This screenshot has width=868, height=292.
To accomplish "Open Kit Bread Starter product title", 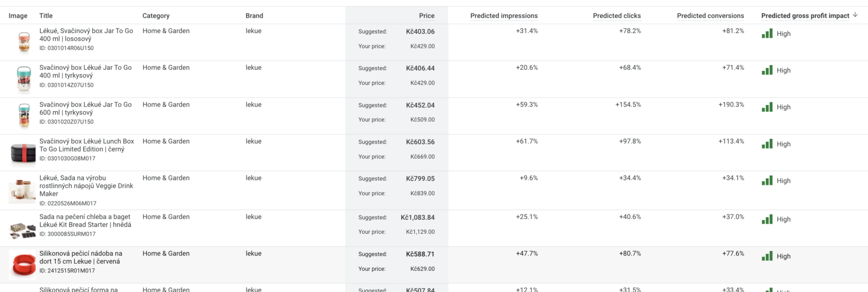I will [85, 221].
